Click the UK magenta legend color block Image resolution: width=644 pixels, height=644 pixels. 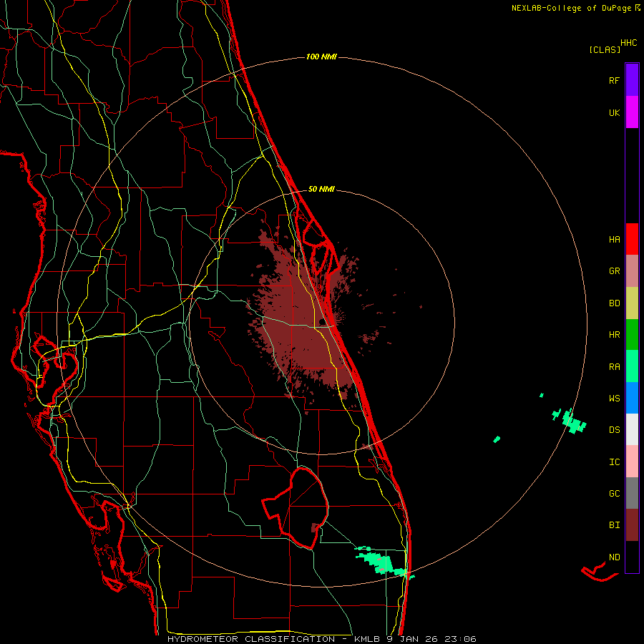[632, 112]
